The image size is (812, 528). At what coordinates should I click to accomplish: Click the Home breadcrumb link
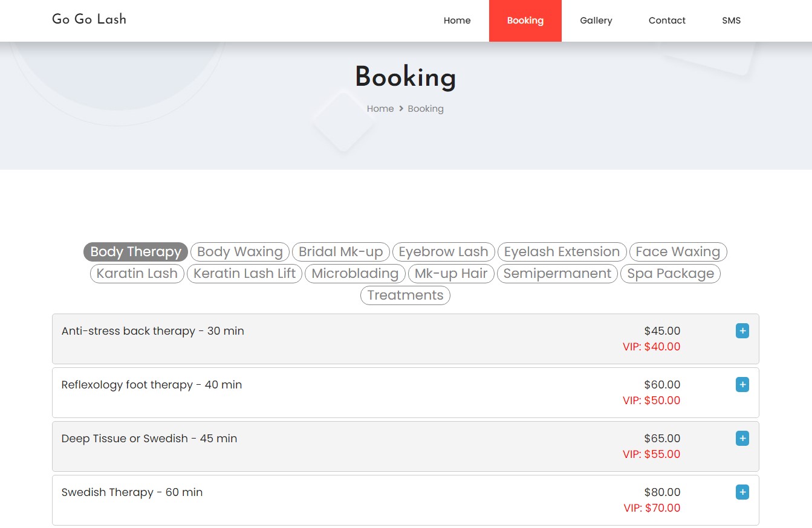tap(380, 109)
